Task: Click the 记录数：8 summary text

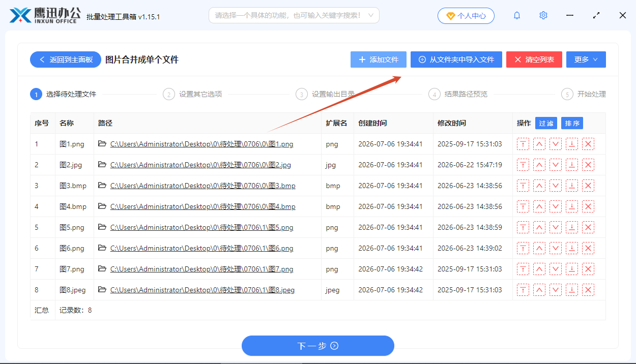Action: (75, 310)
